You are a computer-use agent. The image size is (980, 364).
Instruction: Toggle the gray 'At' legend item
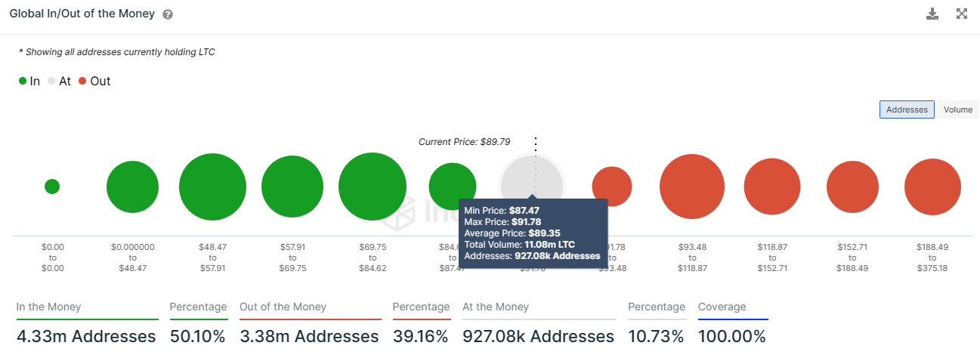click(59, 81)
